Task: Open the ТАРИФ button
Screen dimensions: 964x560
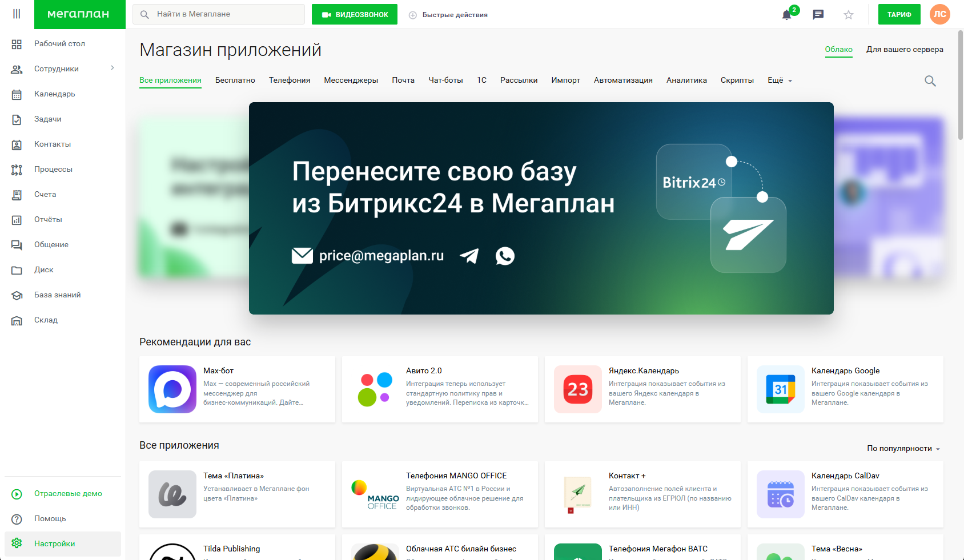Action: click(899, 14)
